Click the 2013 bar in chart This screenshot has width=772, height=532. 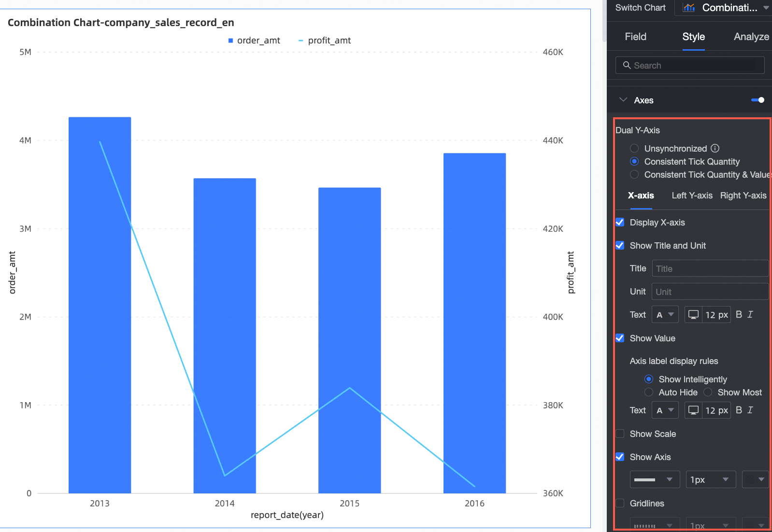tap(100, 305)
